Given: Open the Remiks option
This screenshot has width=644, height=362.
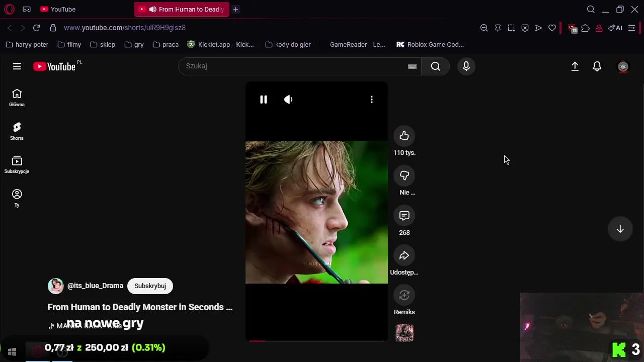Looking at the screenshot, I should point(405,295).
